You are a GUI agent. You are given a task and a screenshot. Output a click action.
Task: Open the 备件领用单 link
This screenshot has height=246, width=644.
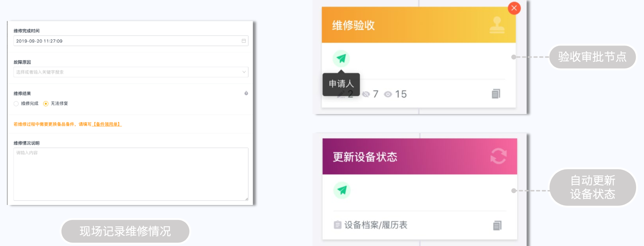pos(107,124)
